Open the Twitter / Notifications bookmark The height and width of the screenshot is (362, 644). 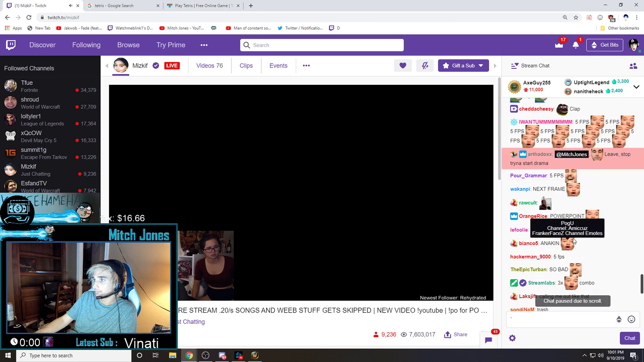tap(300, 28)
